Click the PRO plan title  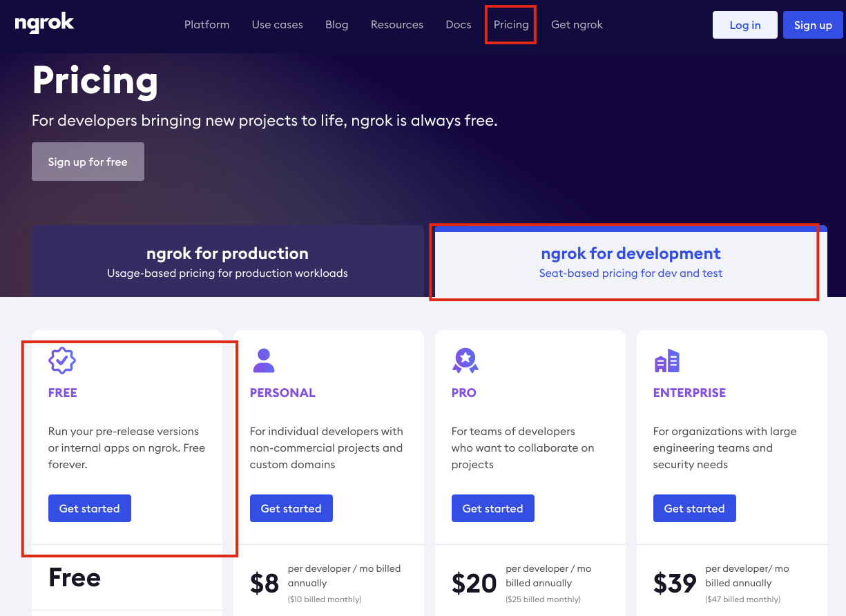pyautogui.click(x=464, y=392)
